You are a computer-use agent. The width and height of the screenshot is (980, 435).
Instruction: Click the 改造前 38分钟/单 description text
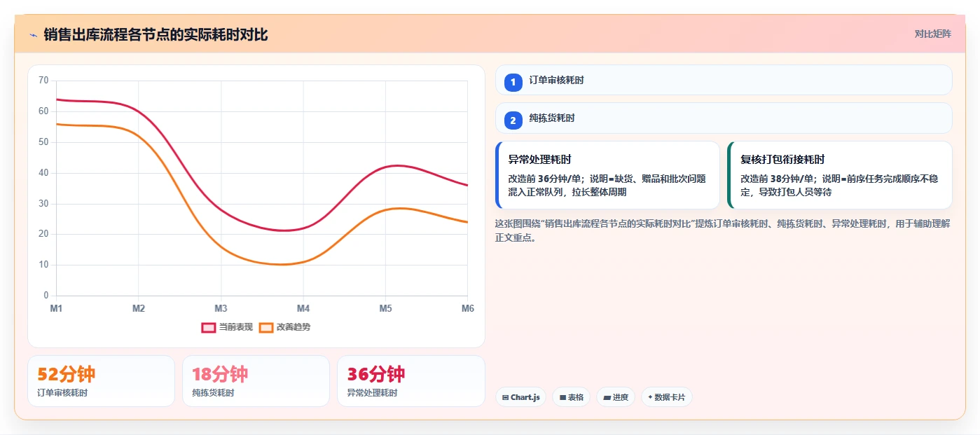[839, 185]
